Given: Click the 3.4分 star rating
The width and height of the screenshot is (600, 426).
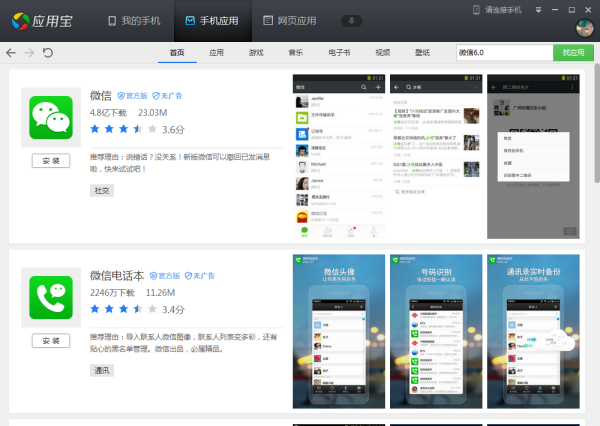Looking at the screenshot, I should [137, 309].
